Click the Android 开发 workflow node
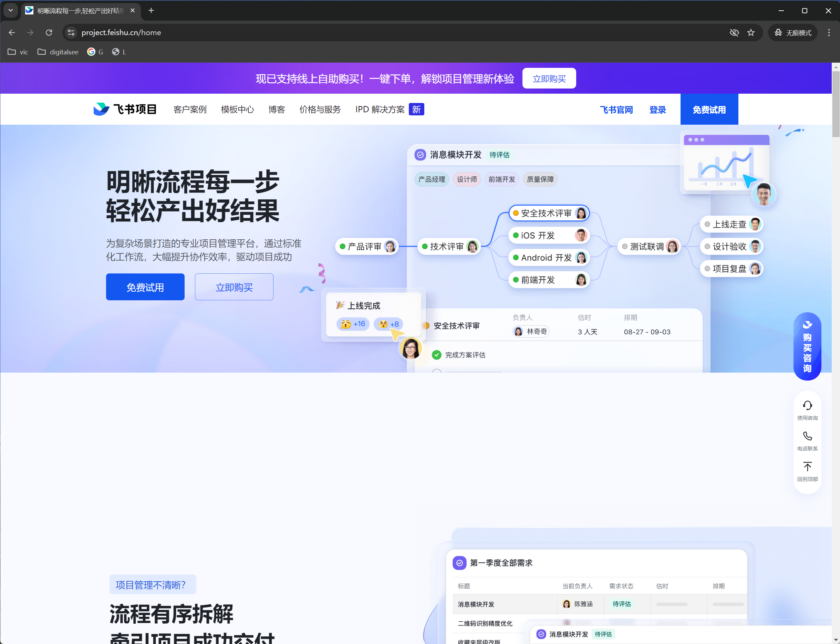 click(549, 257)
